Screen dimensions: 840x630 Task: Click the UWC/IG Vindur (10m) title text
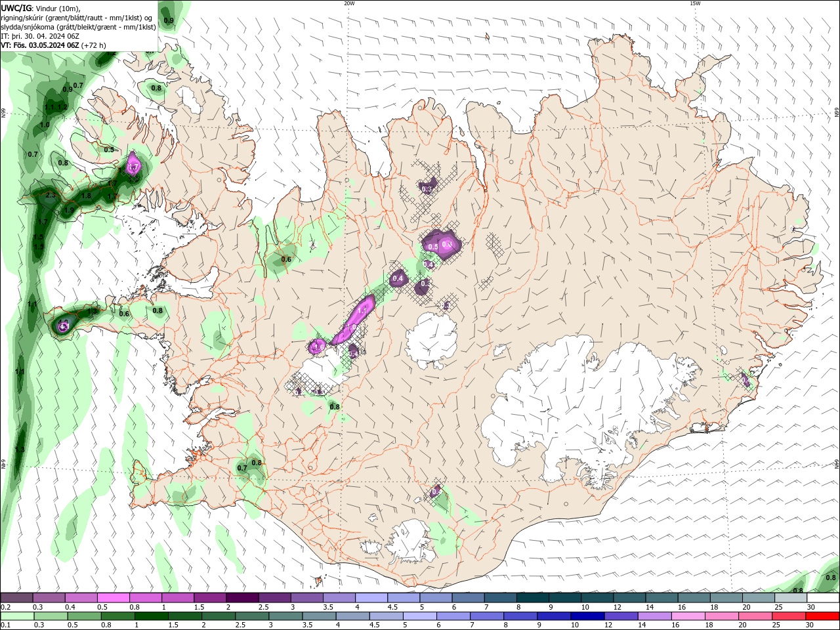tap(41, 8)
